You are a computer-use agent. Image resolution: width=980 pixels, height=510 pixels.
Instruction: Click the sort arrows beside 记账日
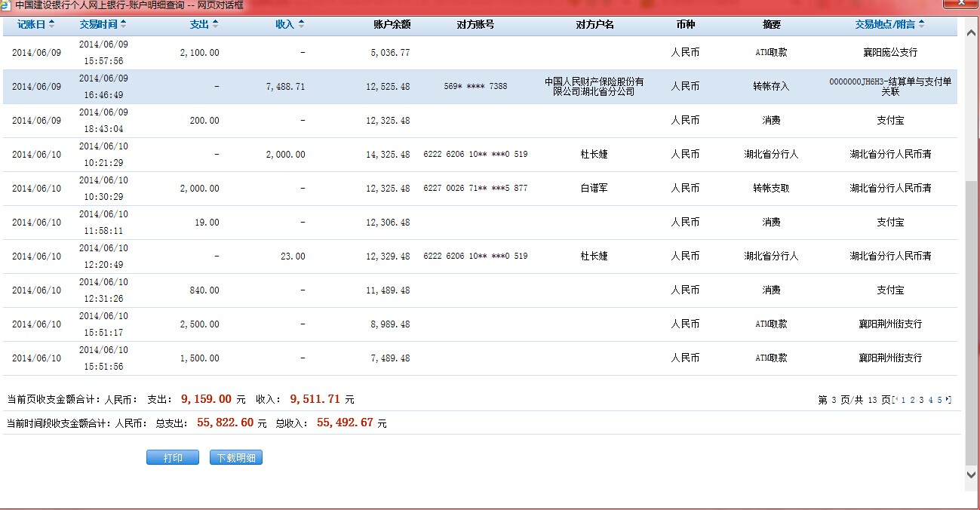click(52, 24)
